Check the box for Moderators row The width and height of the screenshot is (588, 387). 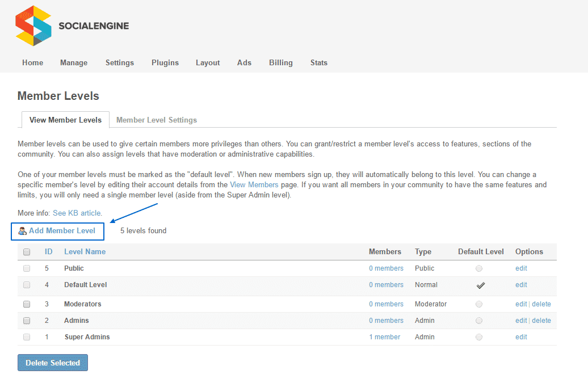tap(27, 304)
